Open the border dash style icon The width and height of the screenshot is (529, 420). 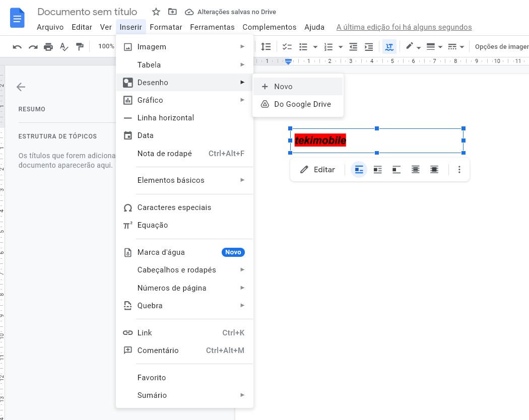pos(452,46)
